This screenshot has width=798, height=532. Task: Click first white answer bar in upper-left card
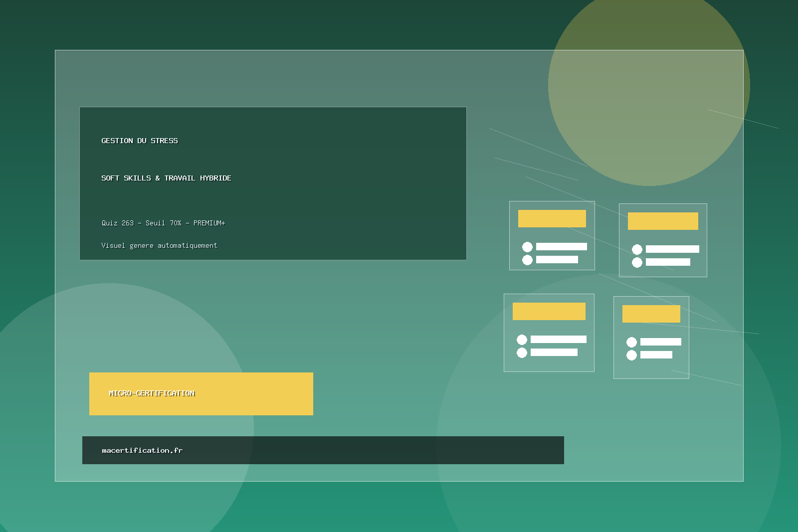[x=561, y=246]
